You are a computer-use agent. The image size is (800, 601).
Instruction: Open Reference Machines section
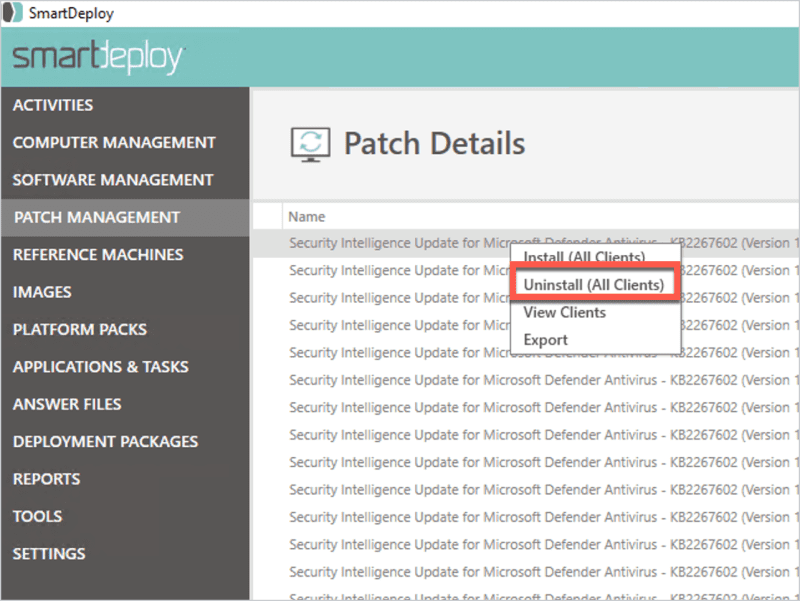pyautogui.click(x=98, y=255)
